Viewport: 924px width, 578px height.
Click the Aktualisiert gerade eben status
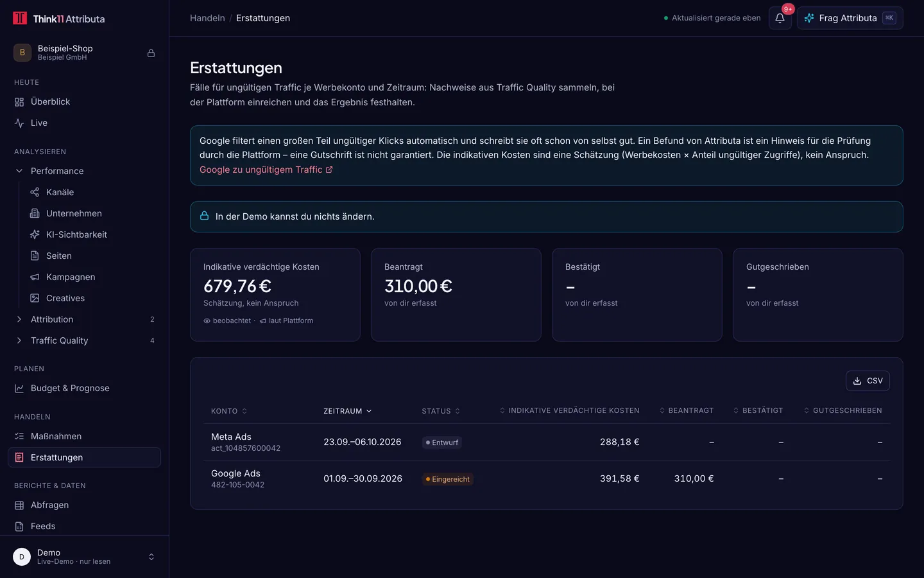coord(712,18)
